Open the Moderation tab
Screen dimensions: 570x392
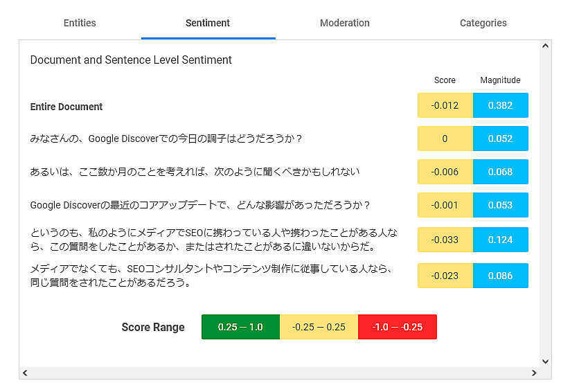click(x=344, y=23)
